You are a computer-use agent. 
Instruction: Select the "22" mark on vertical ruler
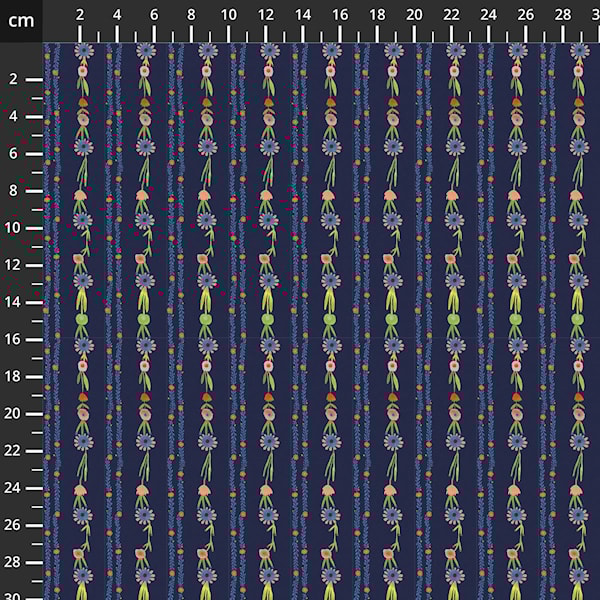coord(12,450)
